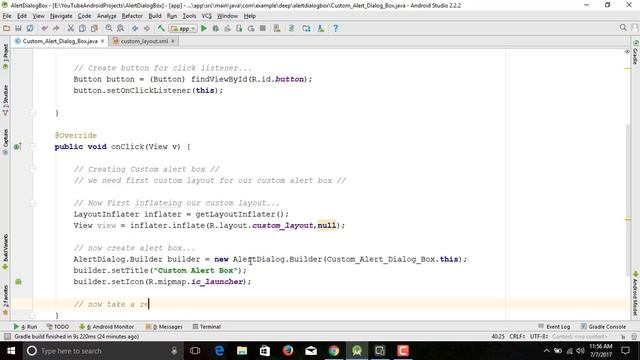Run the app with green play icon
The width and height of the screenshot is (640, 360).
point(204,28)
